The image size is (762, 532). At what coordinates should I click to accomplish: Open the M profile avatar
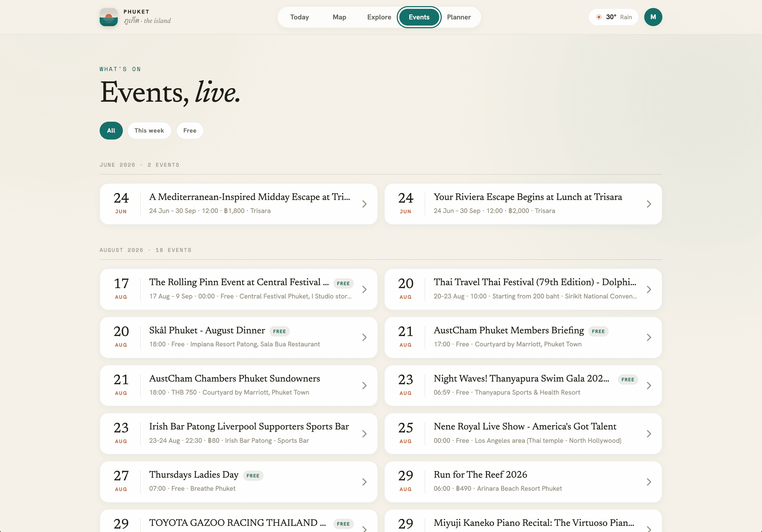coord(653,17)
